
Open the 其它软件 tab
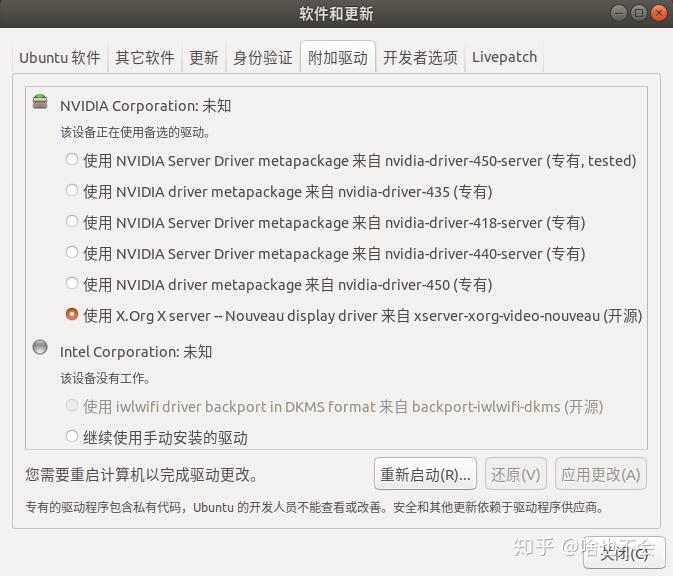pos(145,57)
